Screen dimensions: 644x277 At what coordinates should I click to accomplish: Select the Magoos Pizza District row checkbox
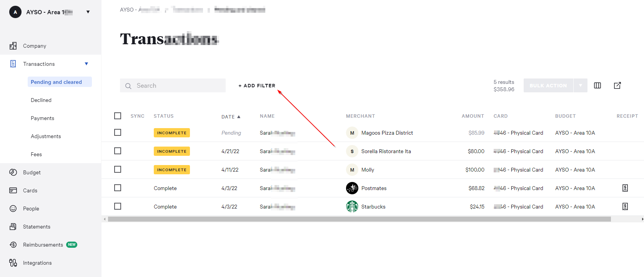click(118, 132)
